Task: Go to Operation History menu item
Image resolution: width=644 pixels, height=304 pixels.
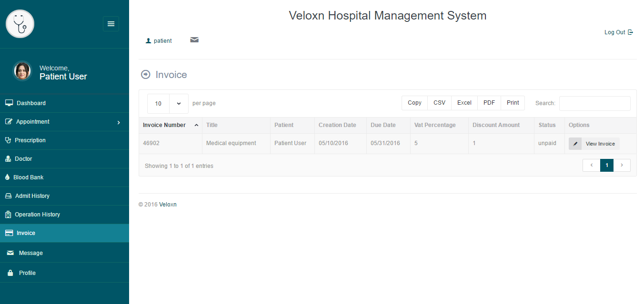Action: coord(37,215)
